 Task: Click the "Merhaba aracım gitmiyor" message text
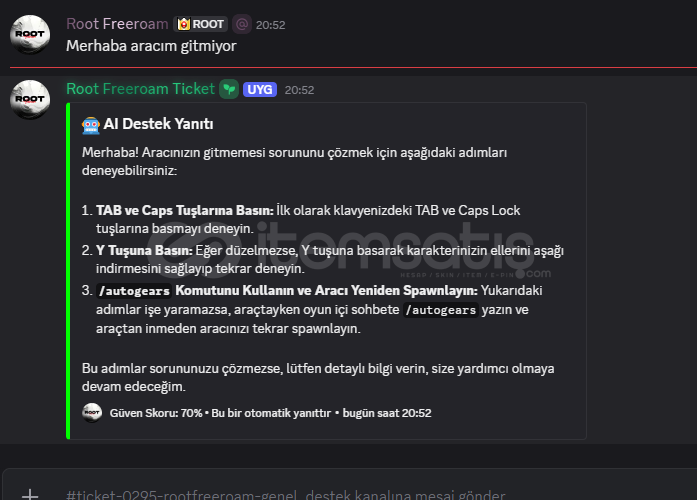coord(151,45)
